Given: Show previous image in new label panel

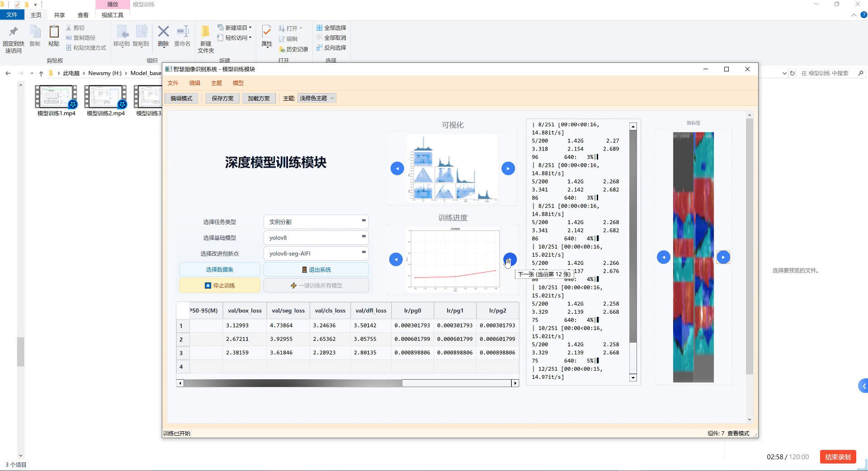Looking at the screenshot, I should point(663,257).
